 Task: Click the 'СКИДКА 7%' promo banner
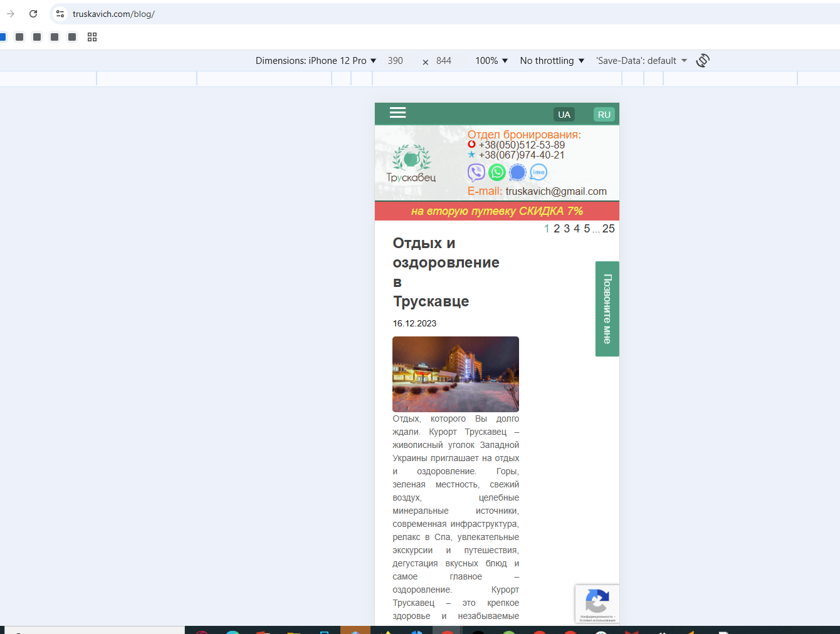(497, 211)
